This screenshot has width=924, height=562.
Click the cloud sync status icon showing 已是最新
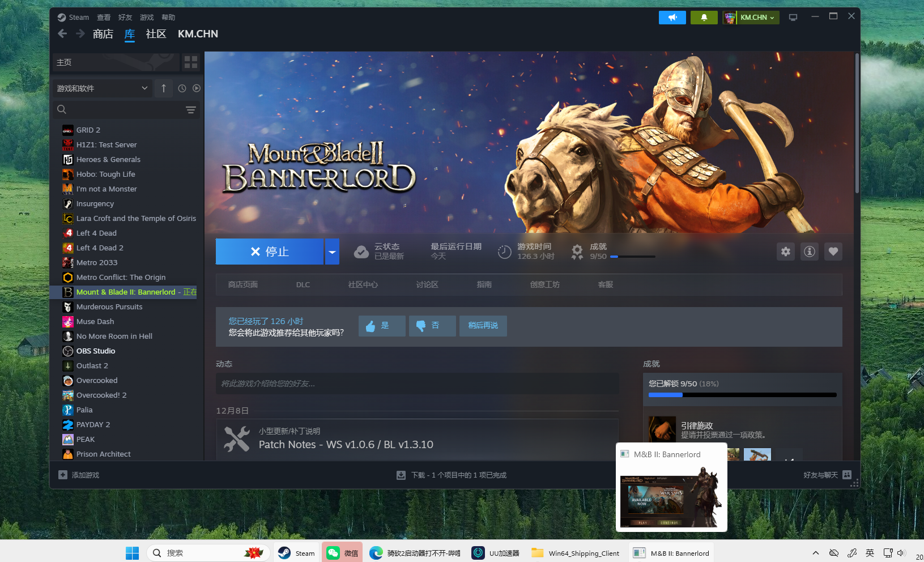pyautogui.click(x=361, y=251)
